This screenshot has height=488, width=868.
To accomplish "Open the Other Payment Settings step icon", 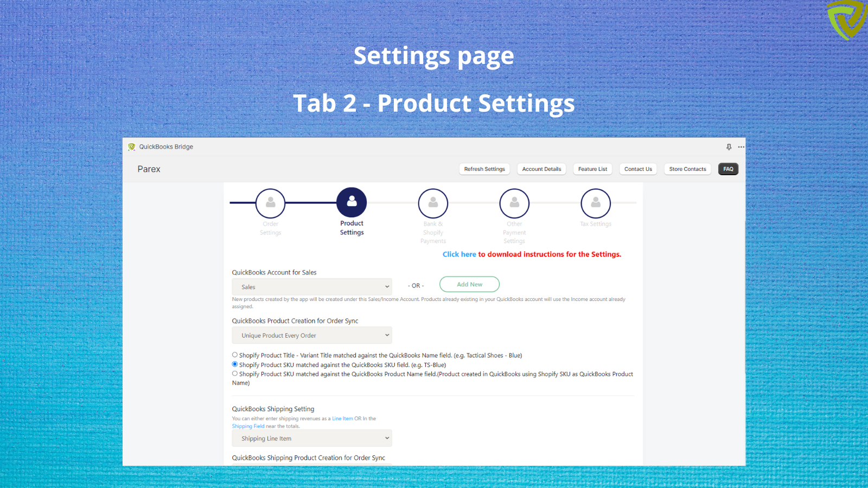I will (x=514, y=202).
